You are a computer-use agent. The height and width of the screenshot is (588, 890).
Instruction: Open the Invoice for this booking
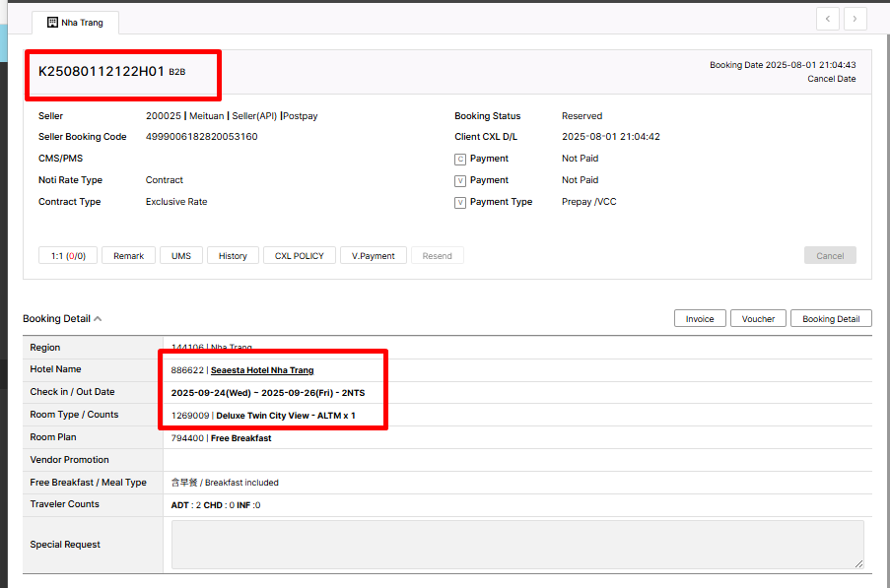[700, 319]
